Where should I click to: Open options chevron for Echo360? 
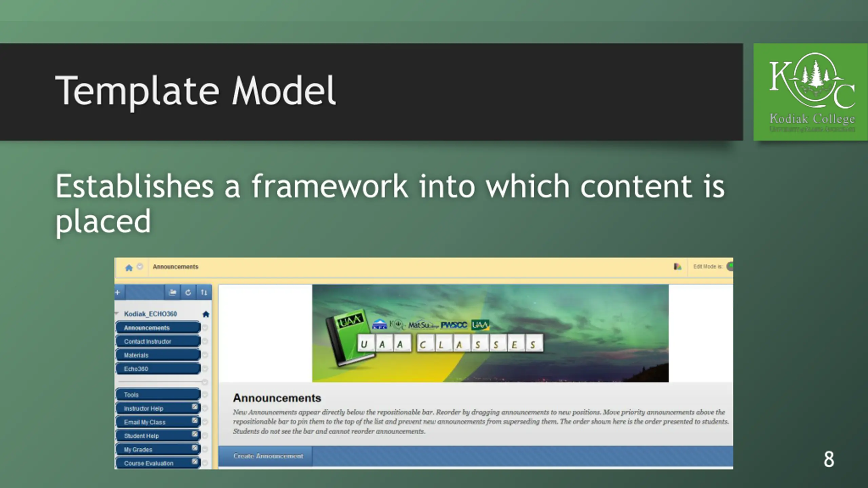point(205,369)
